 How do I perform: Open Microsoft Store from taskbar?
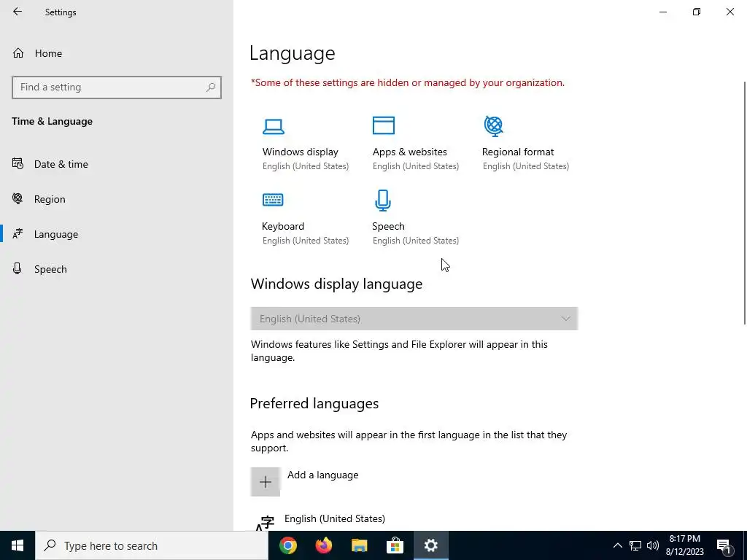(x=395, y=545)
